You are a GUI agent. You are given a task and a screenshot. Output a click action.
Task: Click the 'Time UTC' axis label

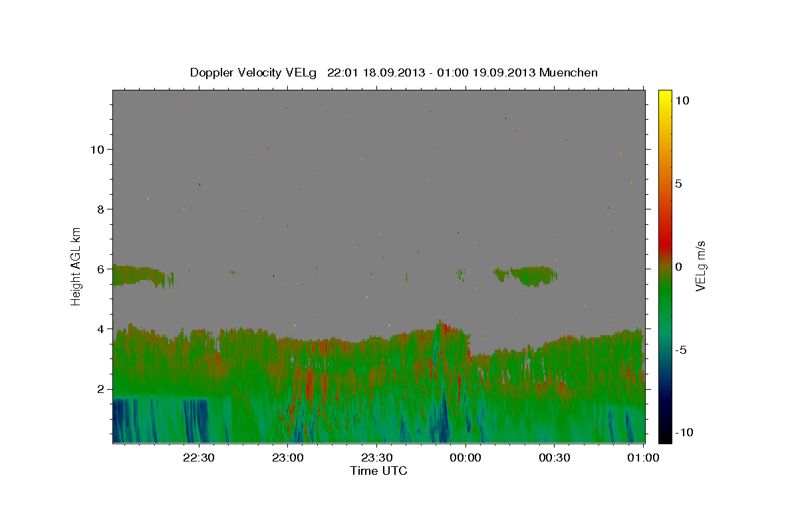[x=378, y=471]
